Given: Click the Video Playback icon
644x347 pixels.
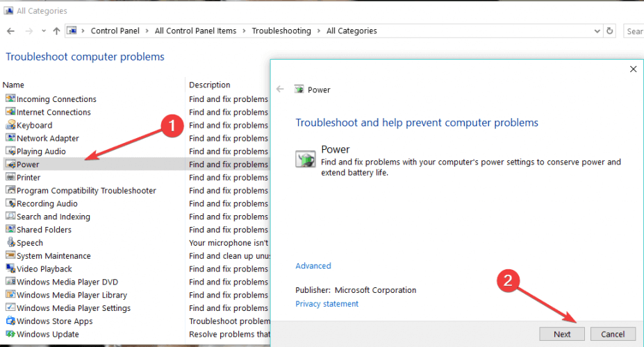Looking at the screenshot, I should tap(10, 269).
